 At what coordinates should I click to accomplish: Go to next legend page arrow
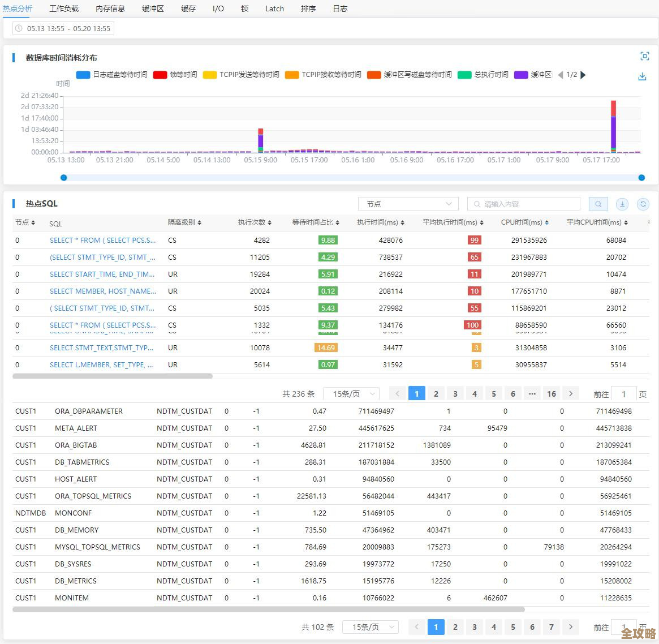click(x=583, y=75)
